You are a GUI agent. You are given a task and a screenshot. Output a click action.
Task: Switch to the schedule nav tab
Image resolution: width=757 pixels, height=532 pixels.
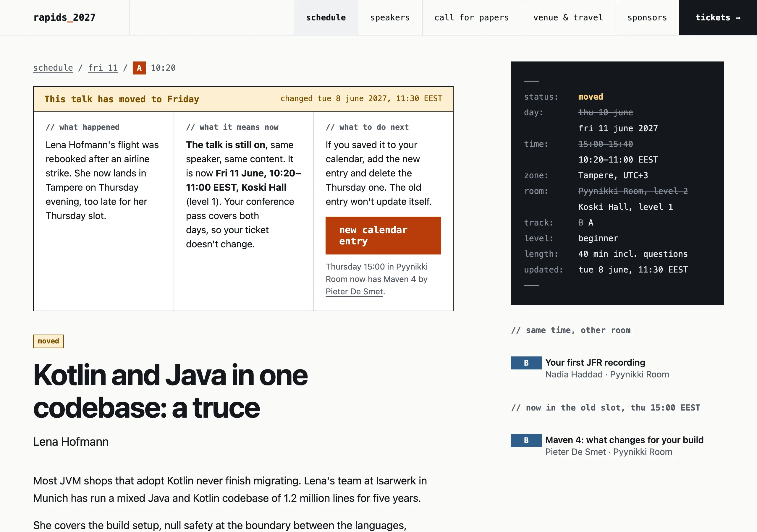326,17
